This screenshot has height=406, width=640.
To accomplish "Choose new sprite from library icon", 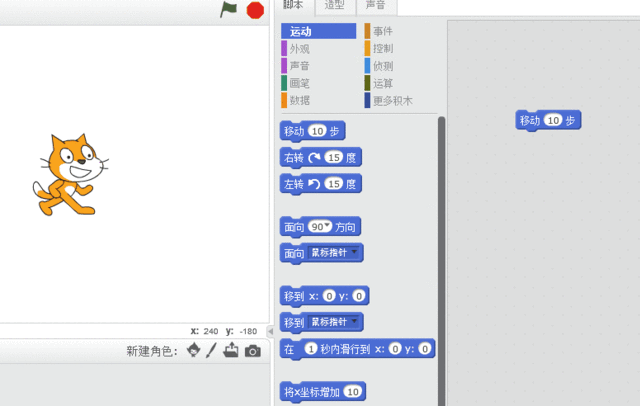I will [193, 351].
